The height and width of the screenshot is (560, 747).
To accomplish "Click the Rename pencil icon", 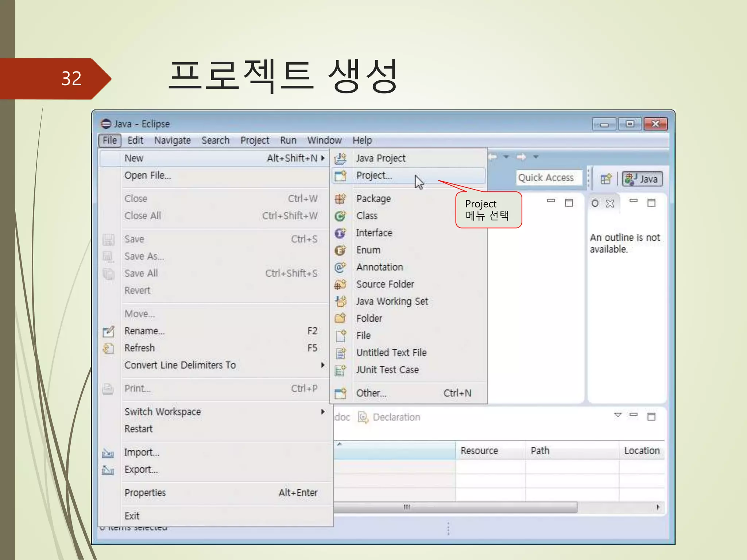I will pyautogui.click(x=108, y=331).
